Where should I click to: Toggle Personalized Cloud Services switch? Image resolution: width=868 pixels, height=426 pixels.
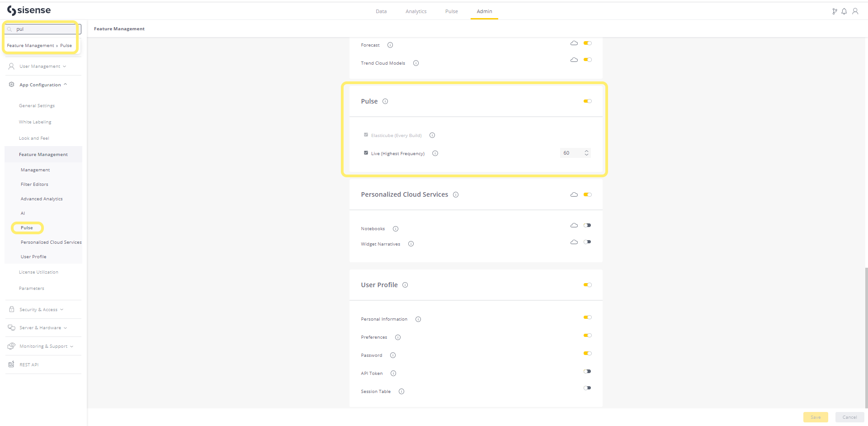(587, 194)
